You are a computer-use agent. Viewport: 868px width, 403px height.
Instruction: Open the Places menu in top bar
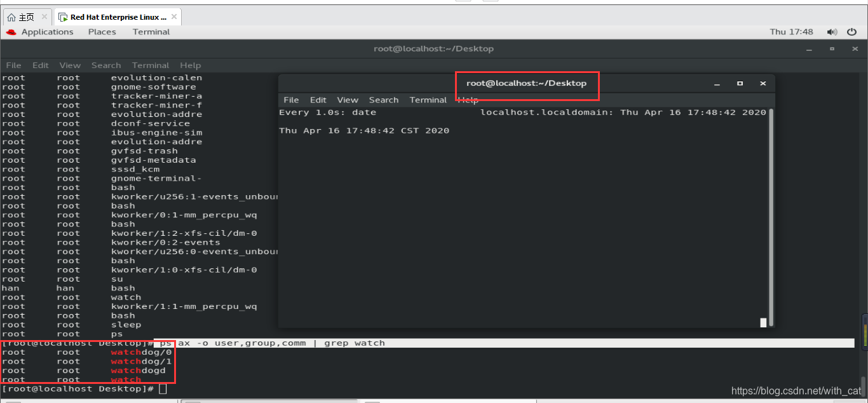[102, 32]
